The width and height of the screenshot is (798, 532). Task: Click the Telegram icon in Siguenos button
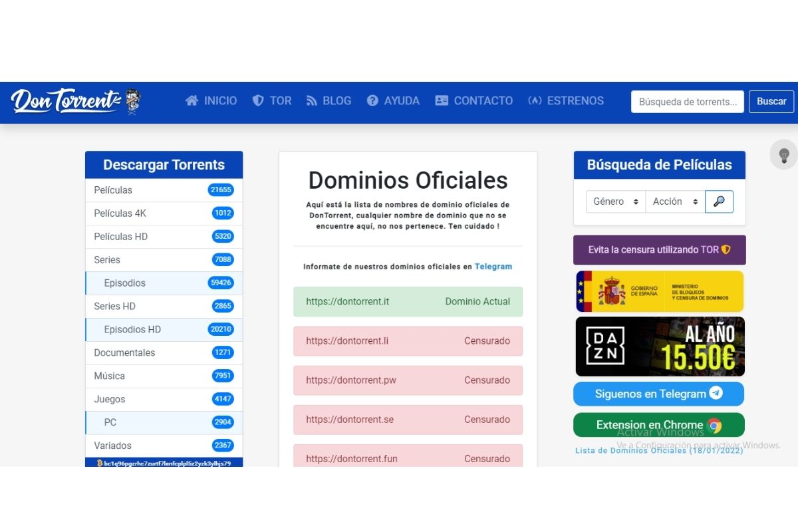coord(716,393)
